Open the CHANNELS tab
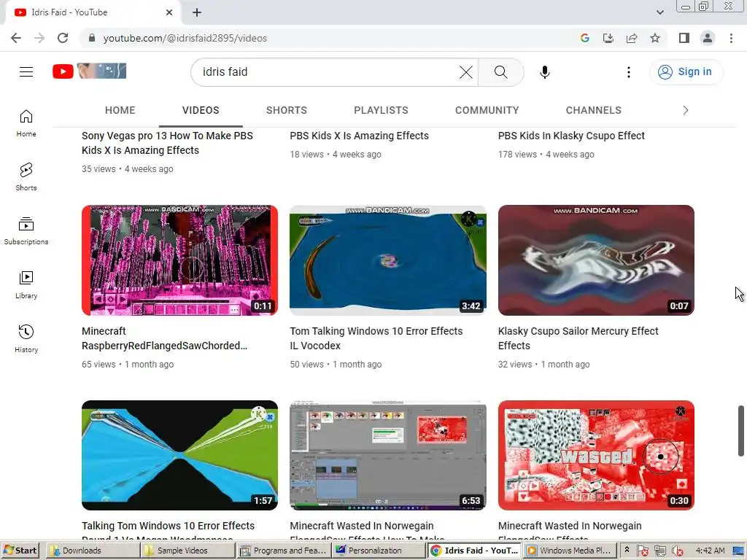Image resolution: width=747 pixels, height=560 pixels. (594, 111)
